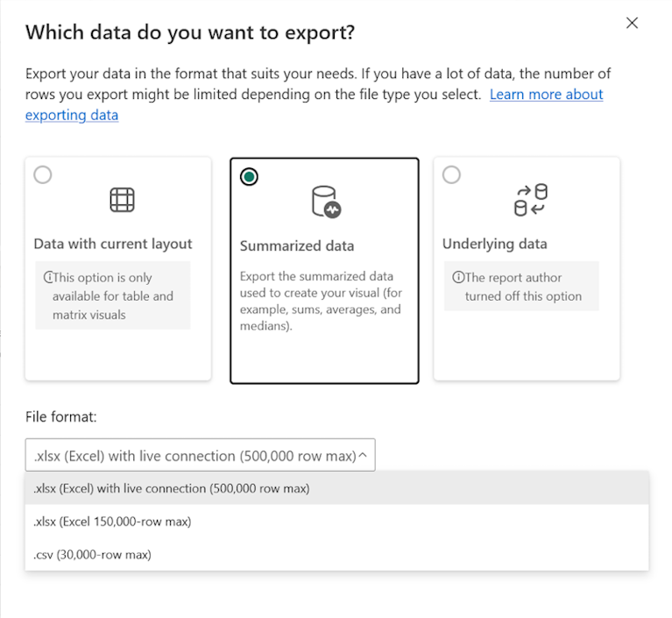Open 'Learn more about' link
672x618 pixels.
(547, 95)
